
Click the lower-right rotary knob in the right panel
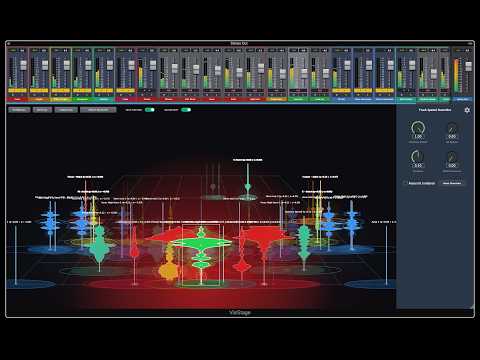[452, 158]
